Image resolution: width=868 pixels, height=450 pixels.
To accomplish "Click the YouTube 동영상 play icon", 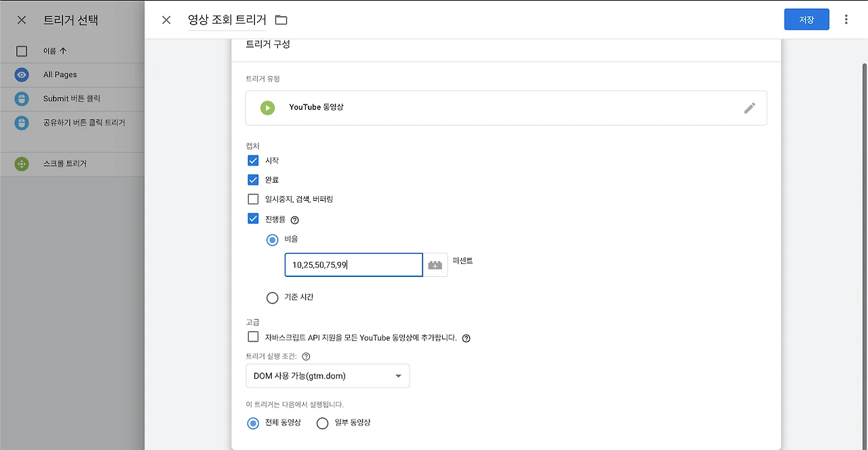I will click(267, 108).
